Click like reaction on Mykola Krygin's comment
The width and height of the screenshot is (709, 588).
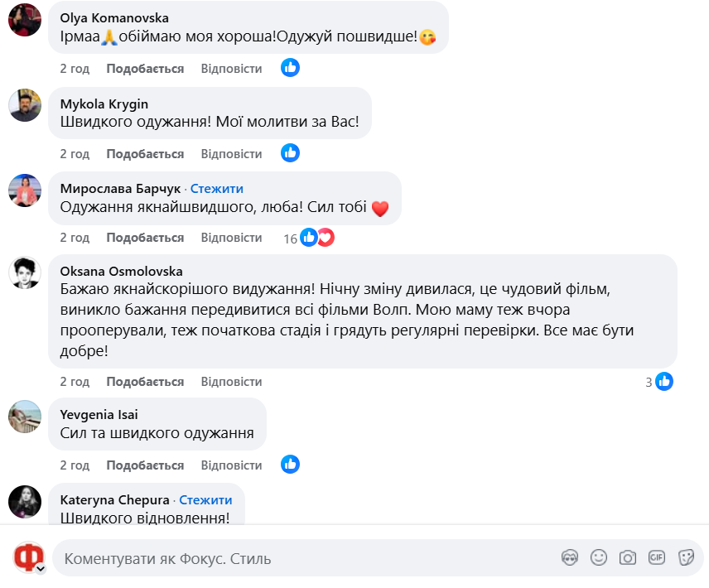pos(290,153)
